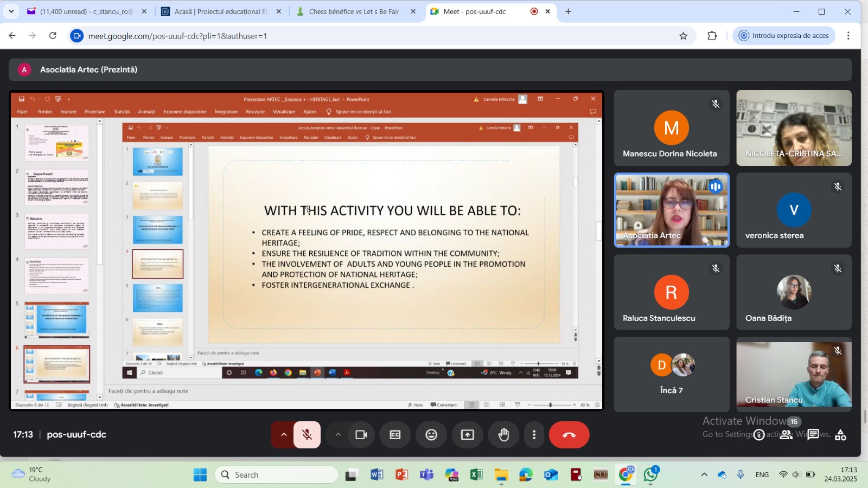The width and height of the screenshot is (868, 488).
Task: Unmute the microphone in Meet
Action: click(x=307, y=435)
